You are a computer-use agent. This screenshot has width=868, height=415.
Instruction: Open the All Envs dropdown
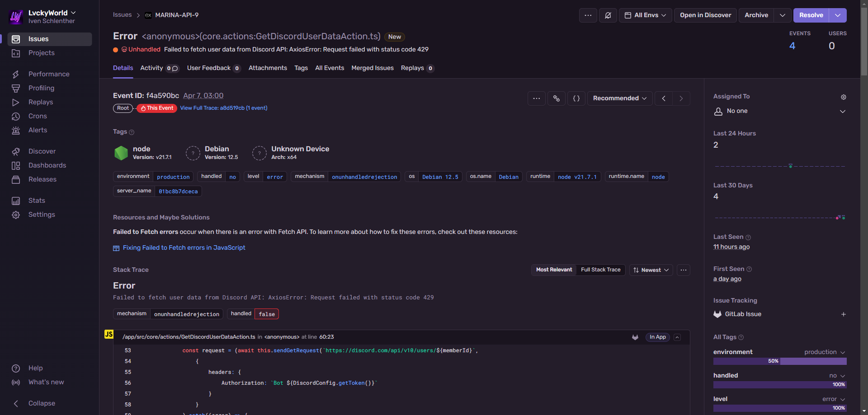coord(645,15)
